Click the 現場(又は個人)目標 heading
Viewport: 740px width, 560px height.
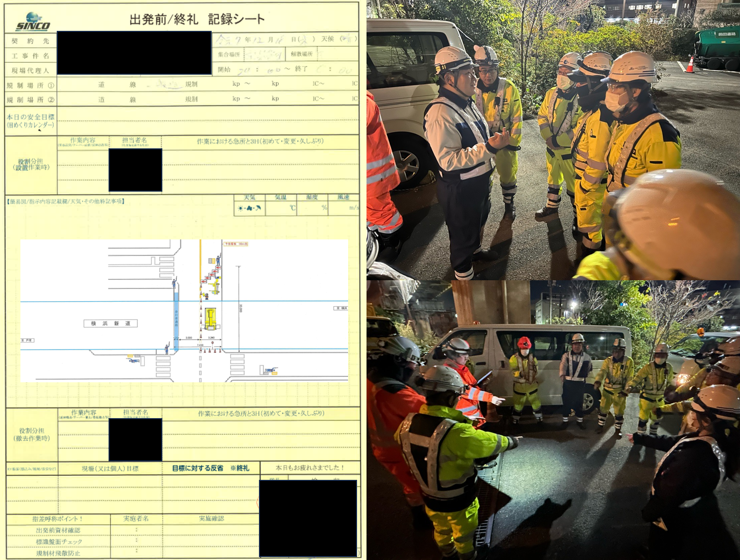coord(110,468)
